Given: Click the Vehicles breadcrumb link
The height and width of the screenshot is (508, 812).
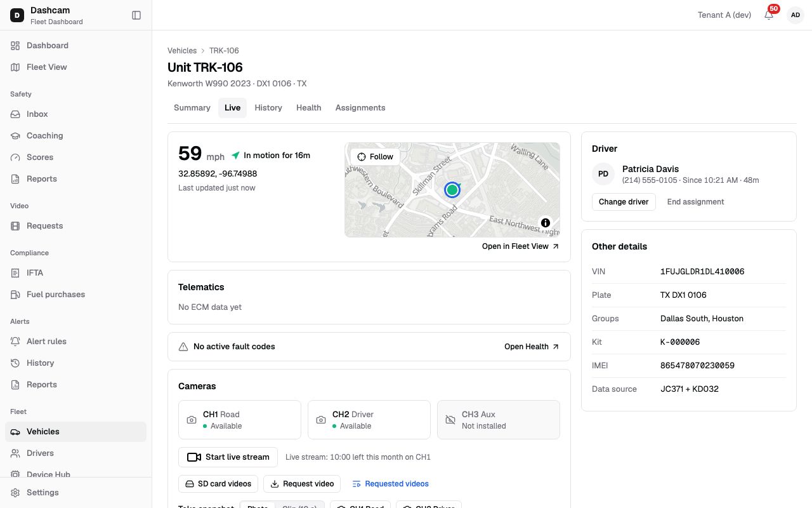Looking at the screenshot, I should point(182,51).
